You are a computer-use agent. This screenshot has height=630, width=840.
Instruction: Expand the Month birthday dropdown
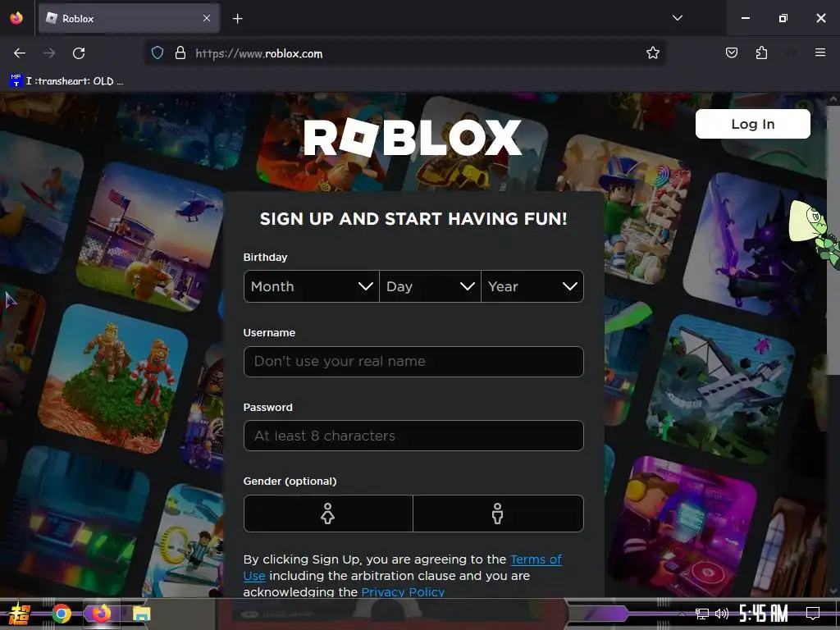pos(311,286)
